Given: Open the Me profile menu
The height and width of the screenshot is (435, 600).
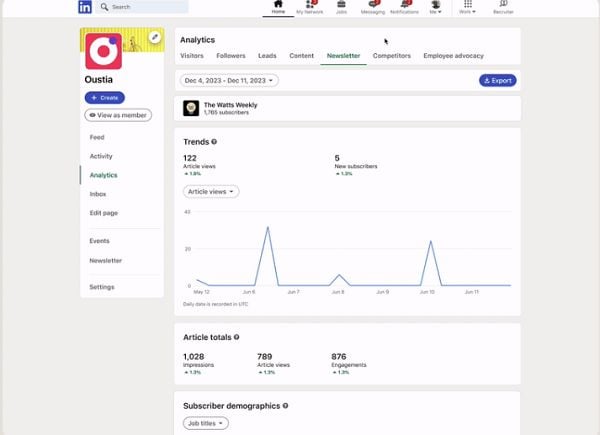Looking at the screenshot, I should [435, 8].
